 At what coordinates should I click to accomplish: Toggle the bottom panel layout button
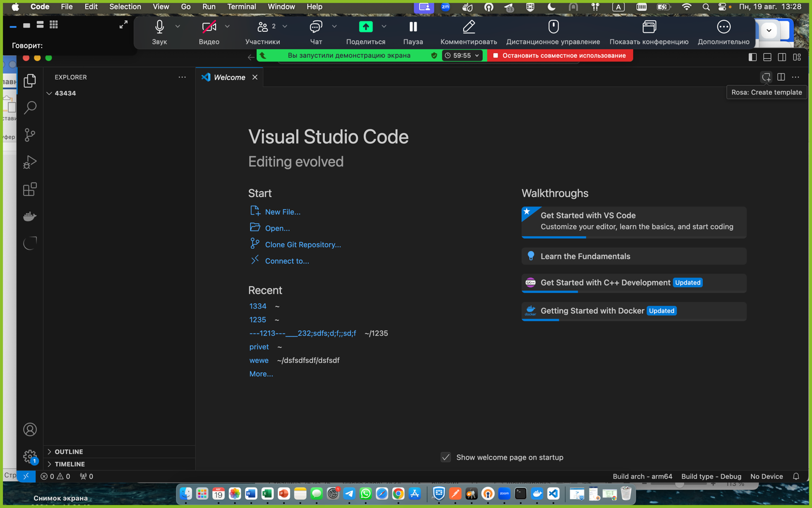pos(768,57)
